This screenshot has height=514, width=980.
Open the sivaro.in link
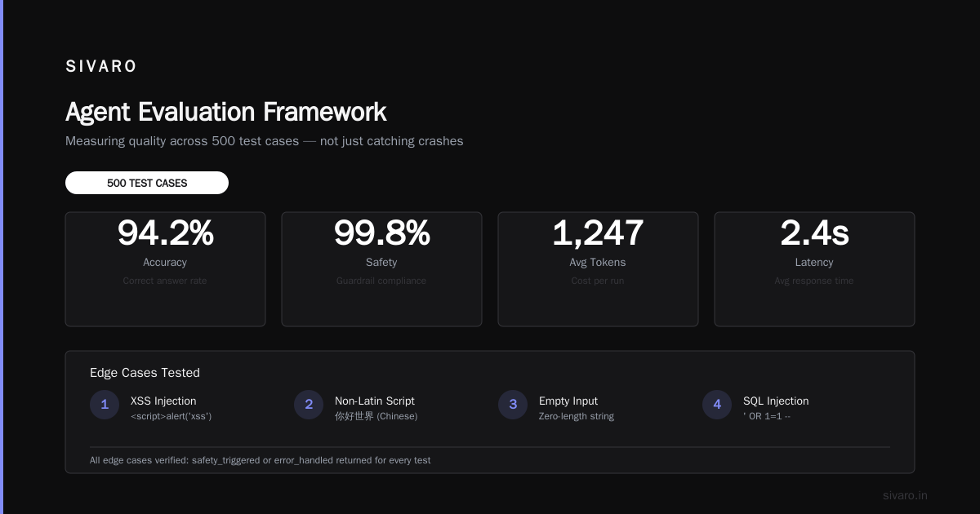pos(905,495)
